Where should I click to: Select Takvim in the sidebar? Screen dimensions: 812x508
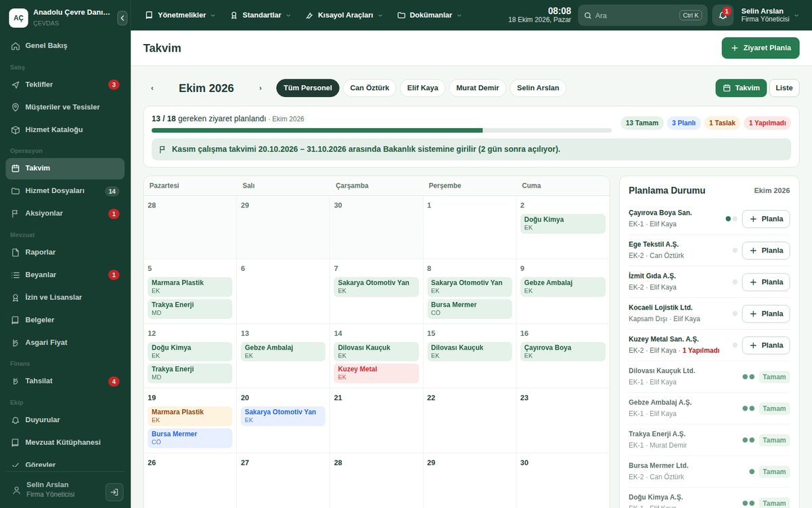[x=65, y=168]
